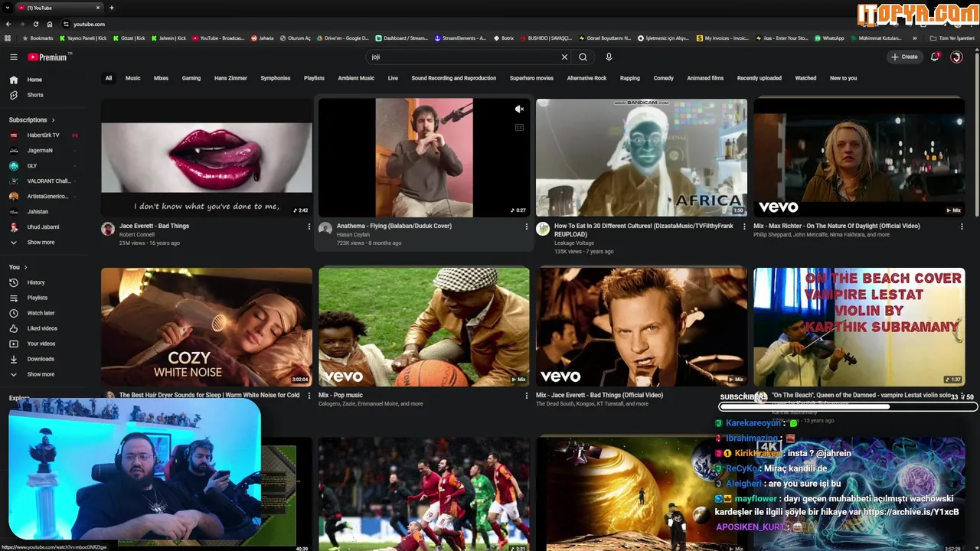Open the Subscriptions section header

click(32, 120)
